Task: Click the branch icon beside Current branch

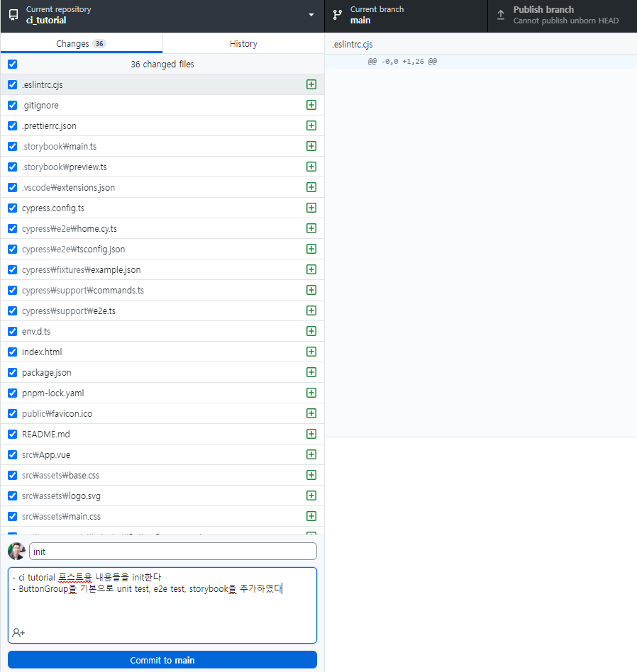Action: [x=338, y=15]
